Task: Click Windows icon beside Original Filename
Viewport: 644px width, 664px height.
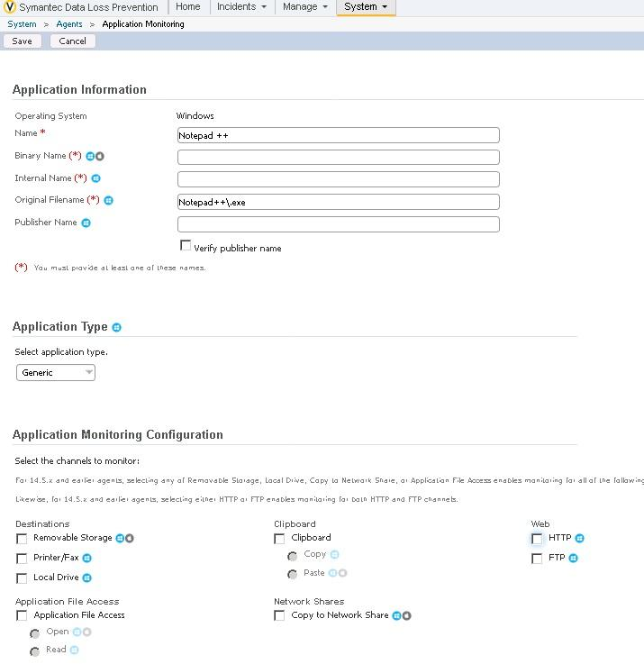Action: (x=108, y=200)
